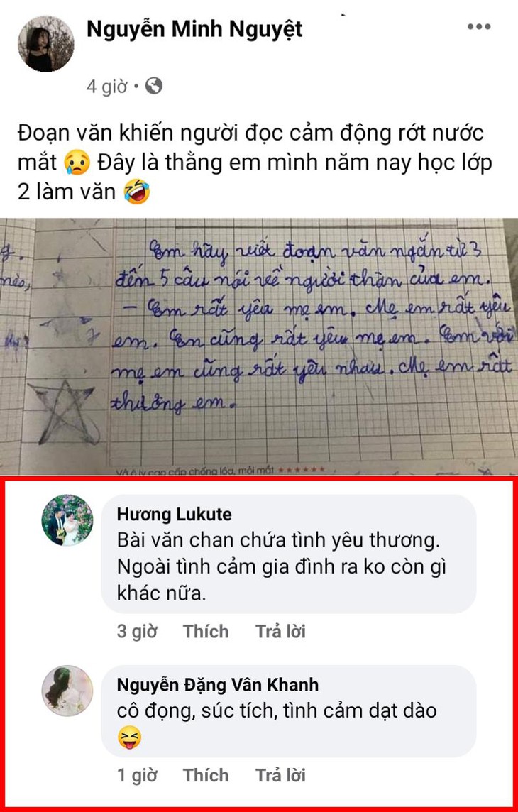The height and width of the screenshot is (812, 518).
Task: Click the crying emoji in the post text
Action: coord(77,164)
